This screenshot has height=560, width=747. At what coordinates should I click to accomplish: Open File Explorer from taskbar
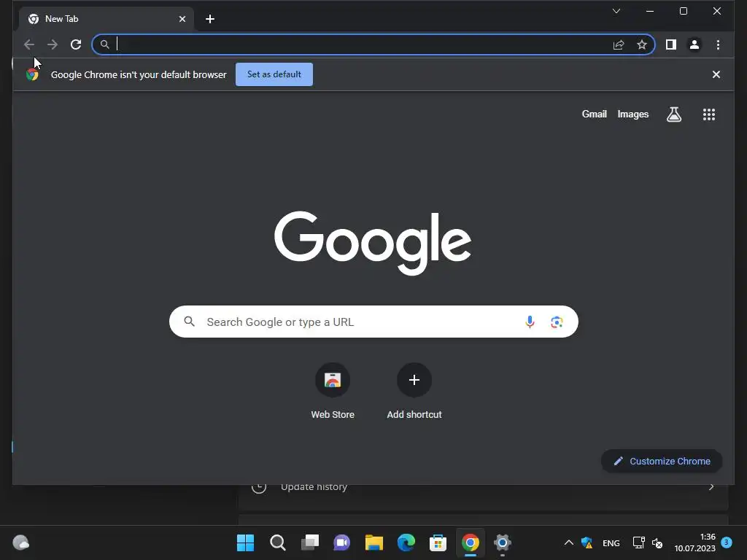click(374, 542)
